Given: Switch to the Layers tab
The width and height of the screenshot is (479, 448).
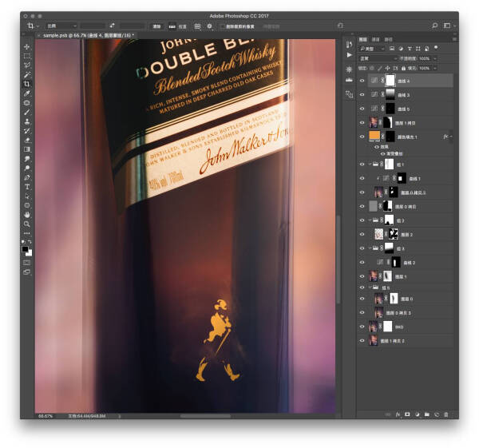Looking at the screenshot, I should tap(362, 39).
